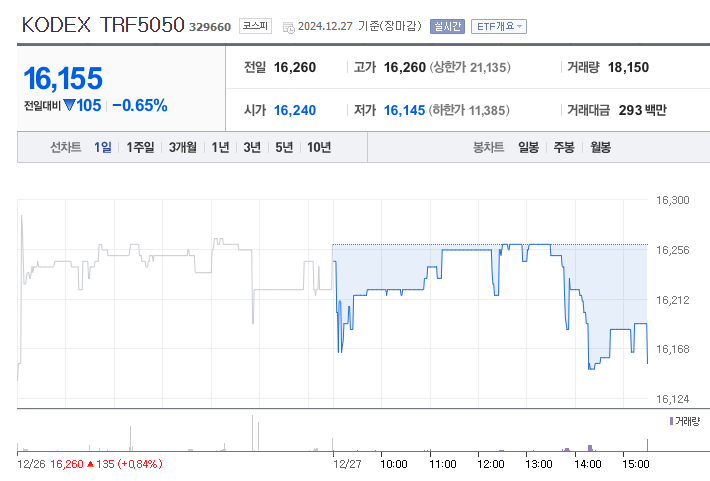Click the 15:00 time axis label
Image resolution: width=710 pixels, height=481 pixels.
[x=635, y=464]
